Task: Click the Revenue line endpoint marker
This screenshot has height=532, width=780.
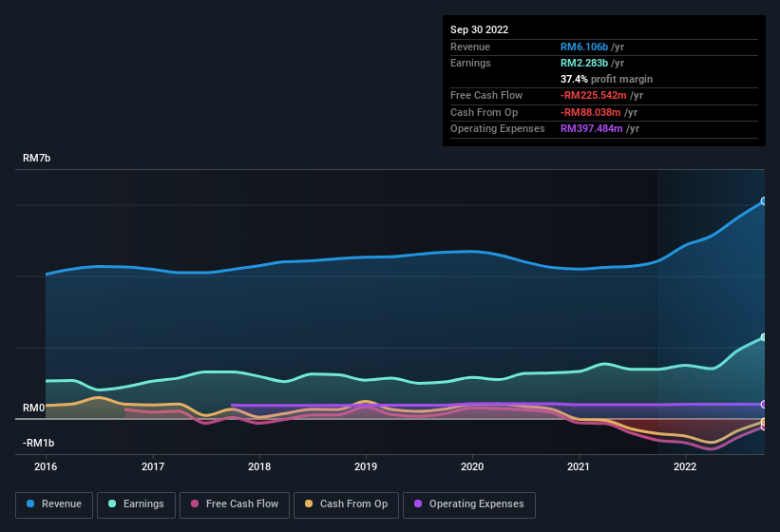Action: click(763, 201)
